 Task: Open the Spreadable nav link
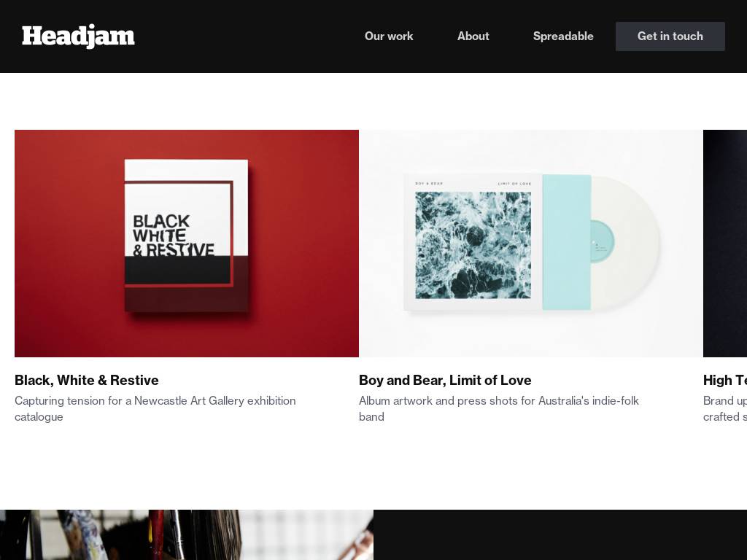click(x=563, y=36)
